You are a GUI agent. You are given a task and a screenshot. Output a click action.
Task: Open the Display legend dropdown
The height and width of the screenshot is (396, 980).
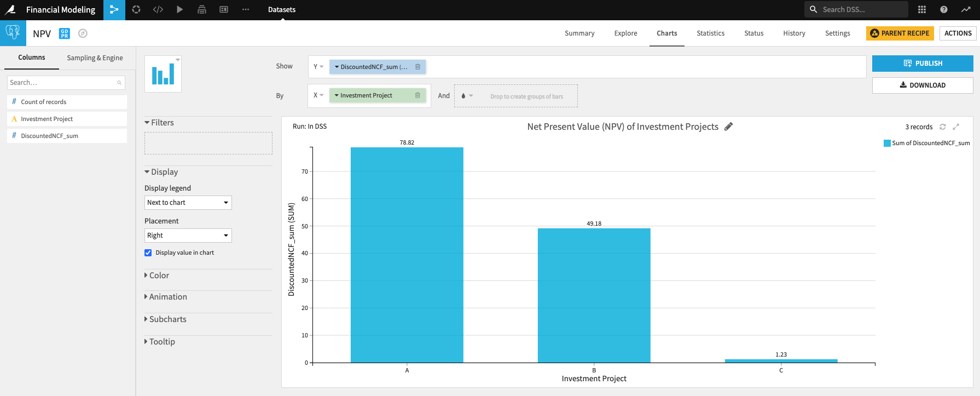188,203
